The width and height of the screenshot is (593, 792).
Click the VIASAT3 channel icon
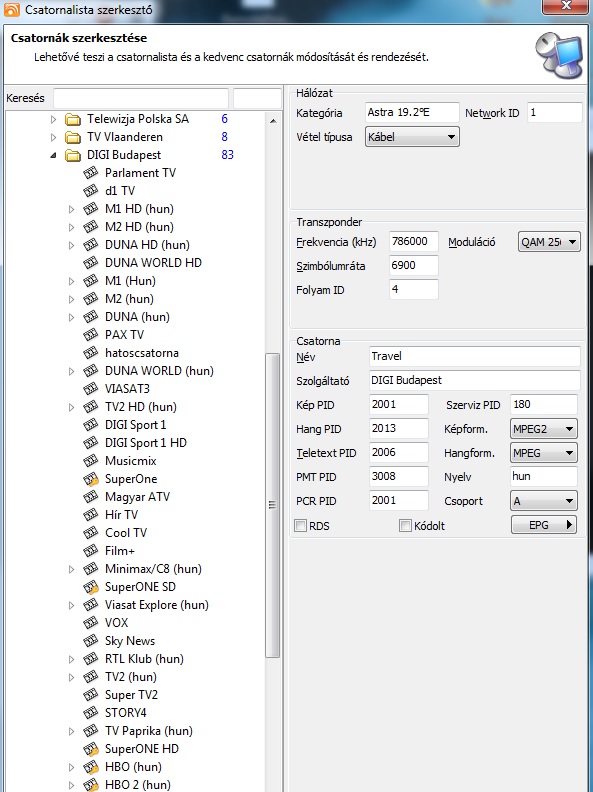(90, 389)
